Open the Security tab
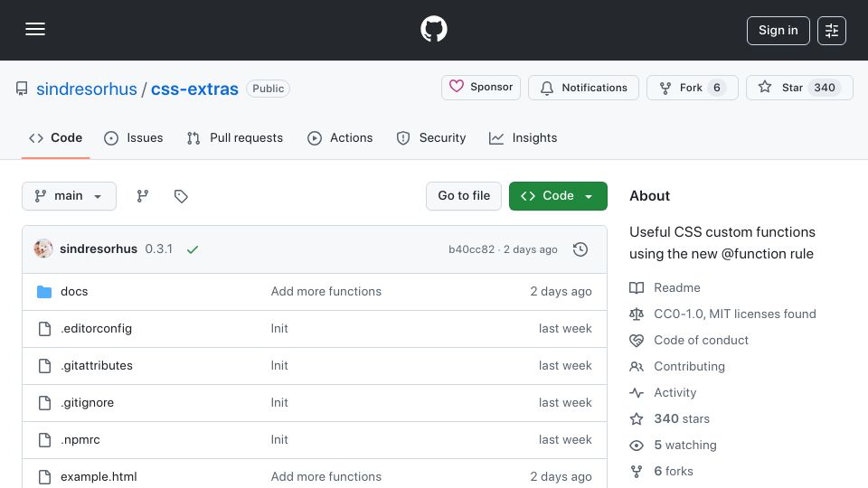The width and height of the screenshot is (868, 488). coord(431,137)
